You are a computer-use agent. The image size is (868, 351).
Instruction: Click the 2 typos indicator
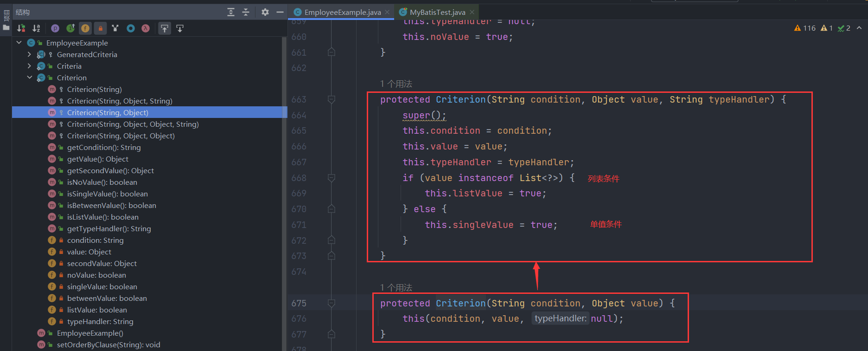pos(844,28)
